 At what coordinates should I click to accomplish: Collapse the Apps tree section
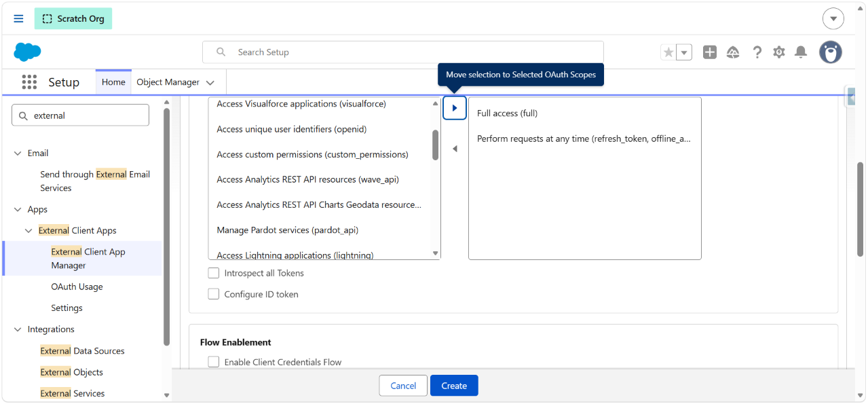pyautogui.click(x=18, y=210)
